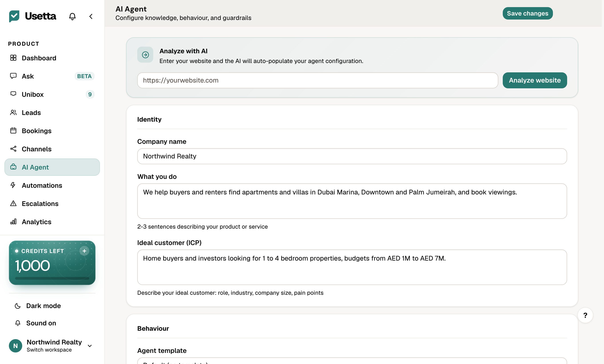Viewport: 604px width, 364px height.
Task: Open the help question mark button
Action: click(585, 315)
